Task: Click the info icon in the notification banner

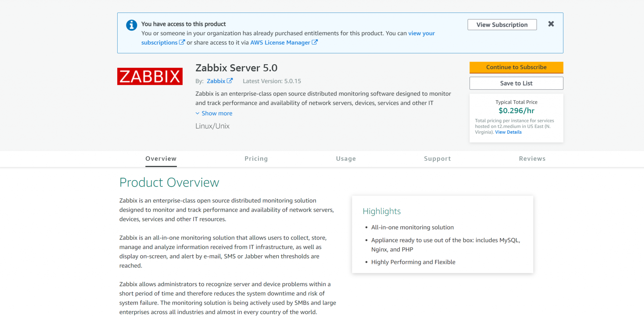Action: tap(131, 25)
